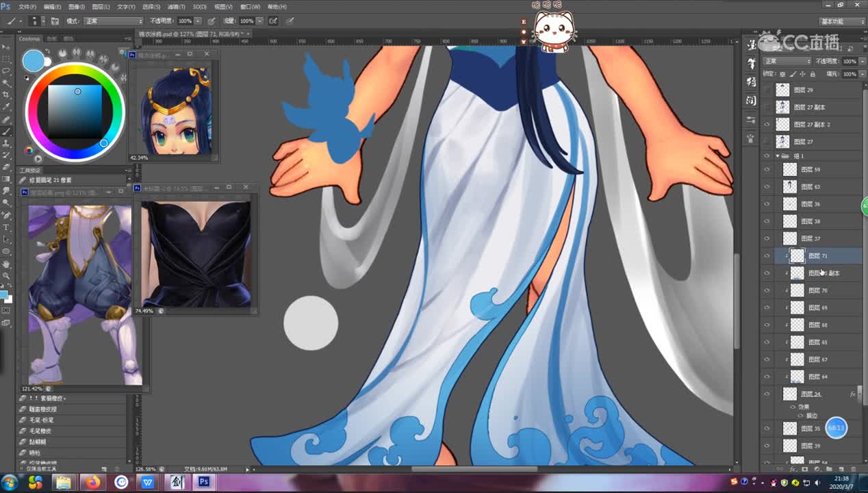Viewport: 868px width, 493px height.
Task: Open layer blend mode 正常 dropdown
Action: (x=787, y=62)
